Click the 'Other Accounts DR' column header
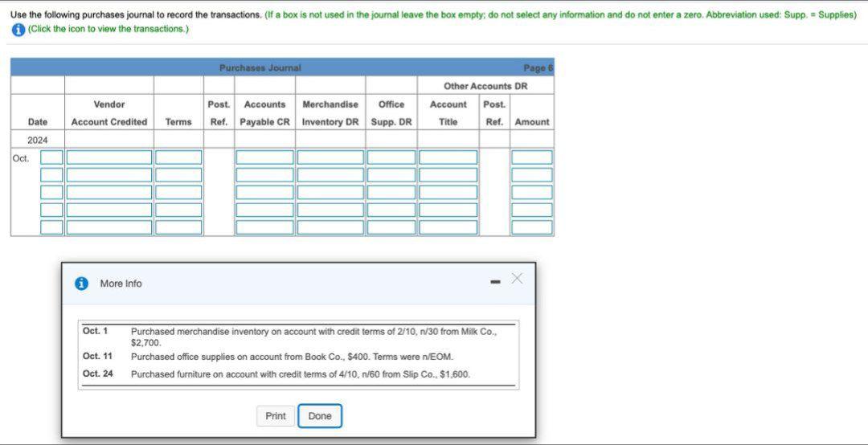 (x=485, y=86)
